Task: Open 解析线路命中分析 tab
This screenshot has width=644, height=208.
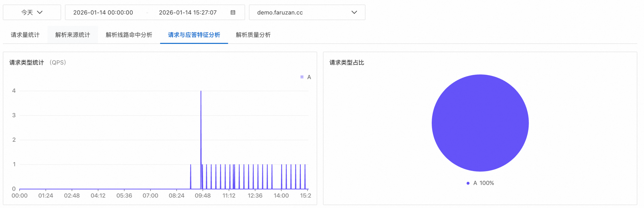Action: 129,35
